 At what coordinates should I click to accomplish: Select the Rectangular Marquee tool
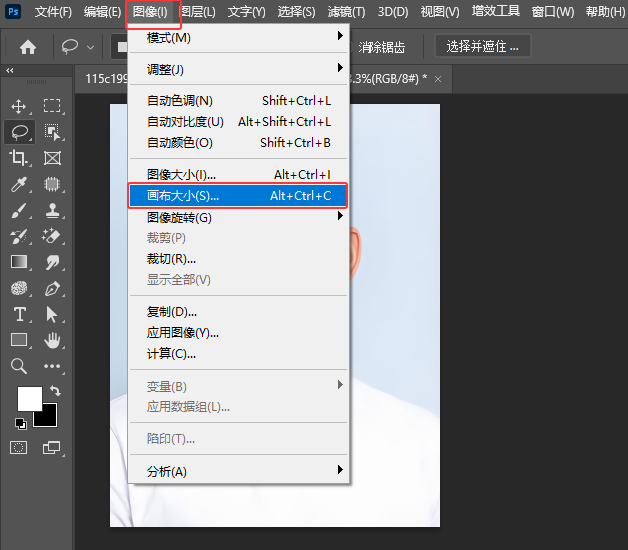(52, 106)
